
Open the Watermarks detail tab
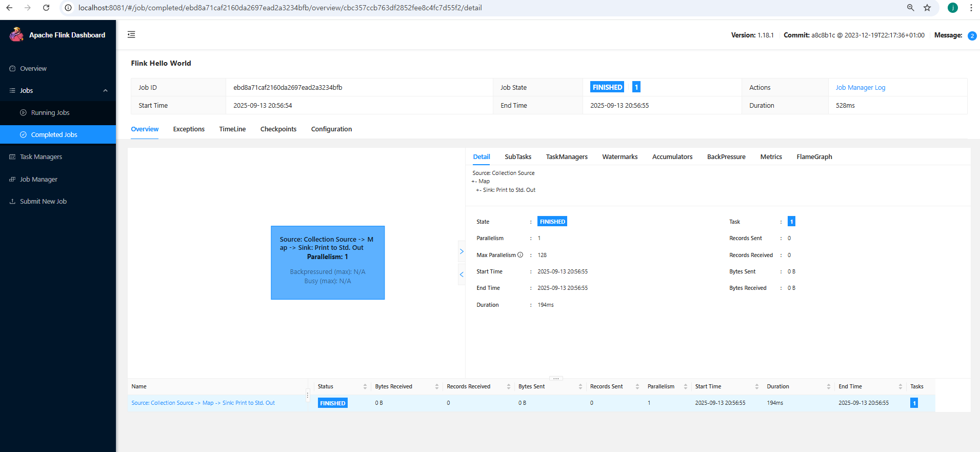(620, 157)
